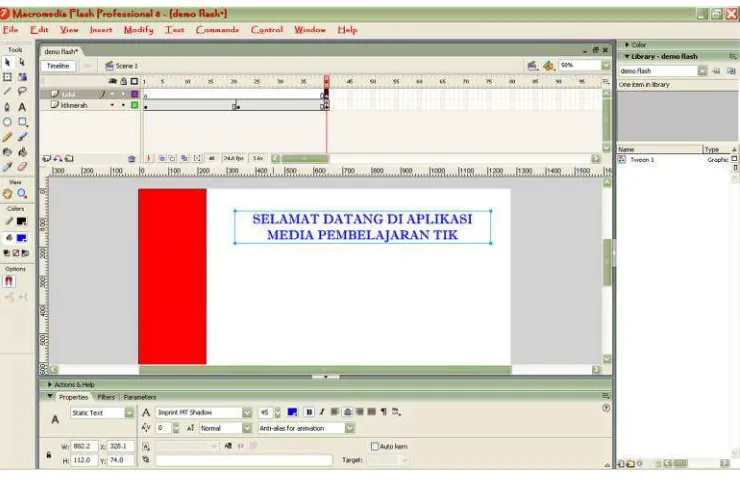Select the Paint Bucket tool
This screenshot has width=740, height=482.
click(x=22, y=152)
